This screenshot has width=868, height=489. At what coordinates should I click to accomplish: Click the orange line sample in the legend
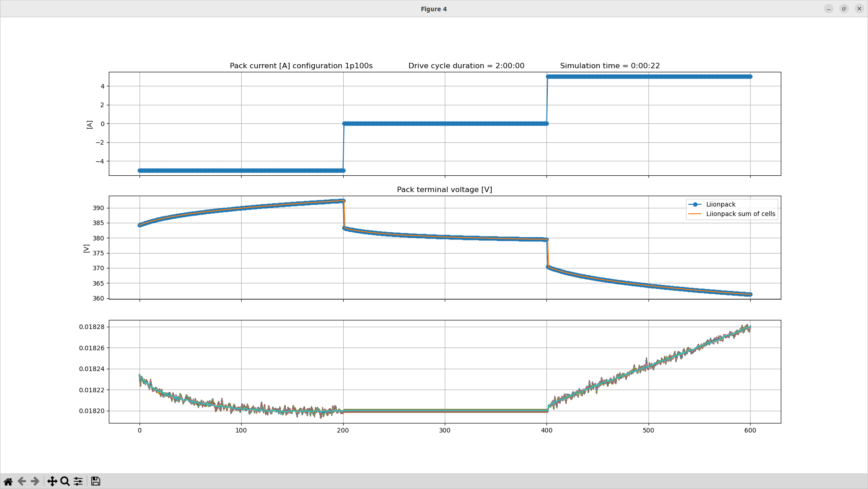coord(695,214)
